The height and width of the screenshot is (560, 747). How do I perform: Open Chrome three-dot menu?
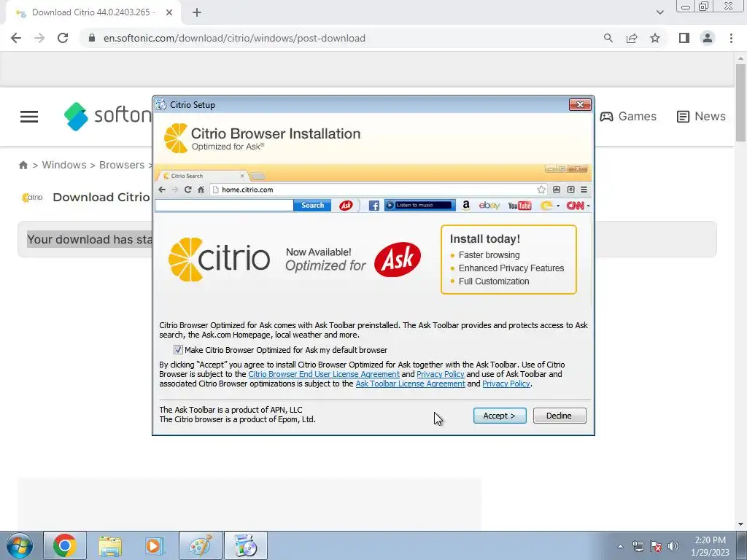tap(731, 38)
